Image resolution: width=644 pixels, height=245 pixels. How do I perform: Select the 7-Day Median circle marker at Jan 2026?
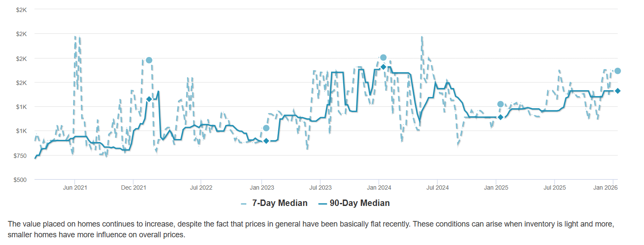pos(617,71)
